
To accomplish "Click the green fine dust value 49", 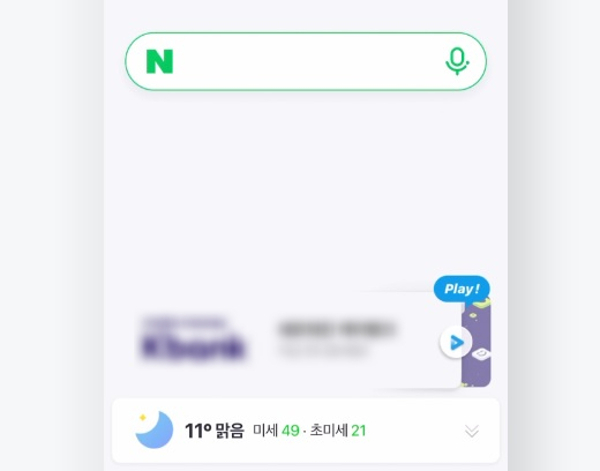I will tap(290, 431).
